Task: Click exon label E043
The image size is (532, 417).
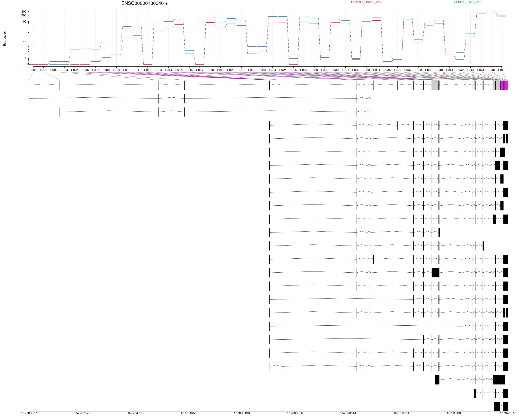Action: [471, 70]
